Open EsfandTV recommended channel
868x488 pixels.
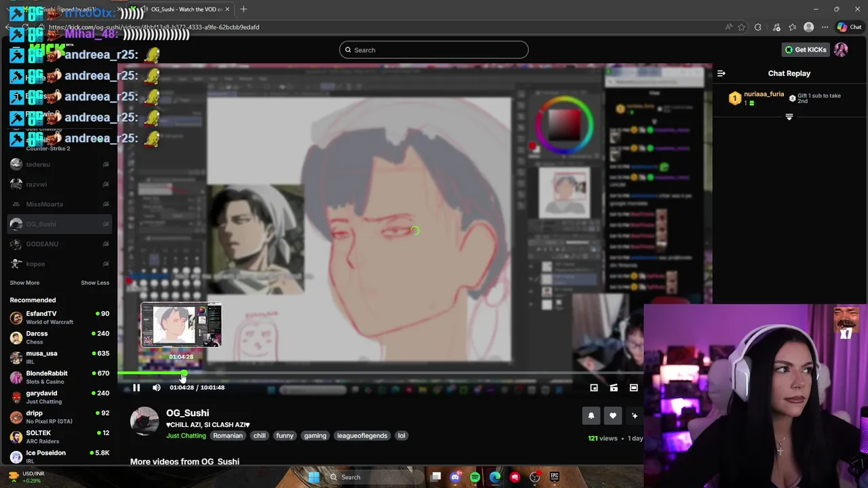[60, 317]
